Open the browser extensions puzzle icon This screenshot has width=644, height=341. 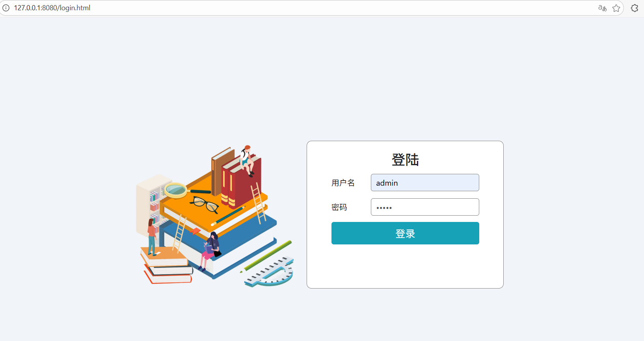pos(635,8)
